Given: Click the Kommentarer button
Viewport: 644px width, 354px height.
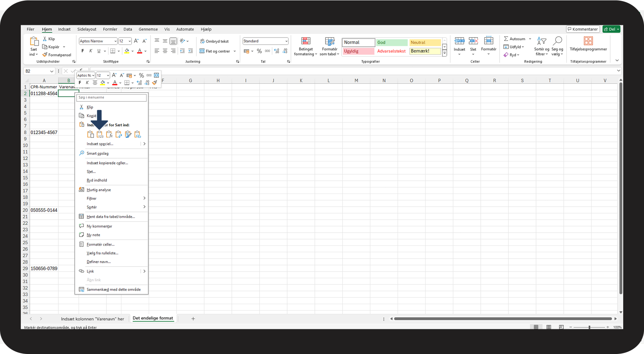Looking at the screenshot, I should [x=582, y=29].
